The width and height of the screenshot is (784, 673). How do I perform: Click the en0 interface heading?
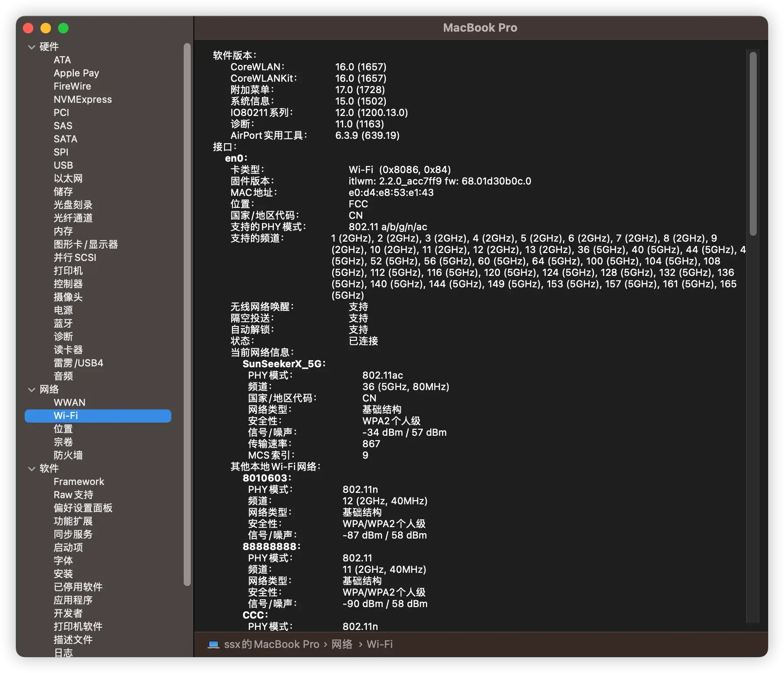236,159
